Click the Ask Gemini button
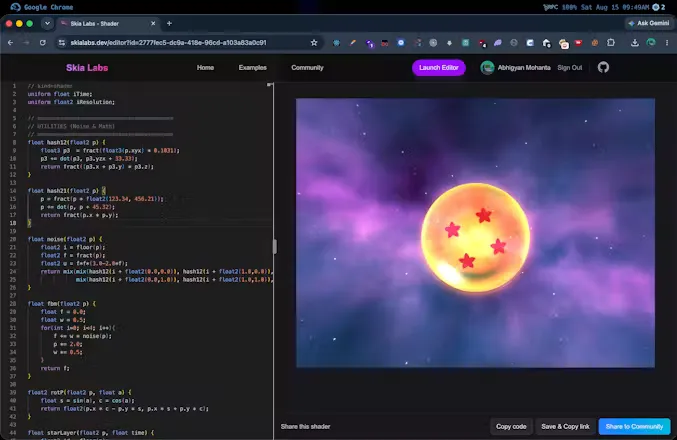Screen dimensions: 677x440 click(649, 23)
